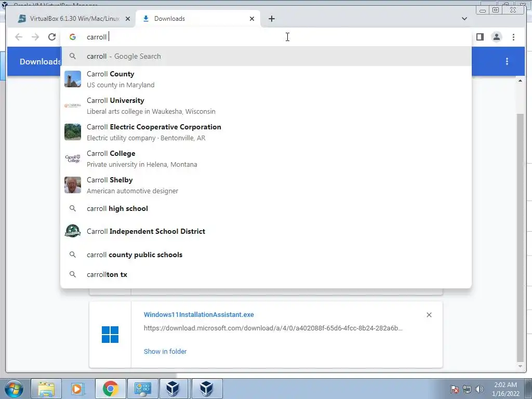This screenshot has height=399, width=532.
Task: Open the Windows Start button
Action: click(14, 389)
